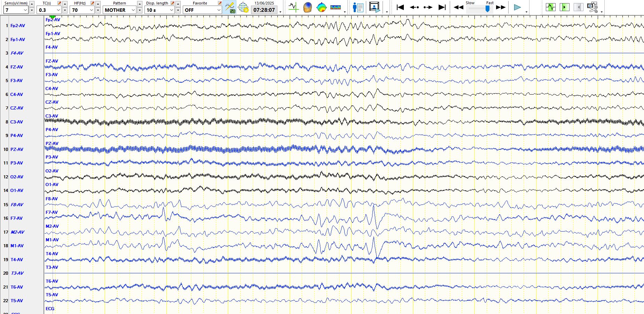Screen dimensions: 644x314
Task: Select the Fp2-AV channel label
Action: point(18,26)
